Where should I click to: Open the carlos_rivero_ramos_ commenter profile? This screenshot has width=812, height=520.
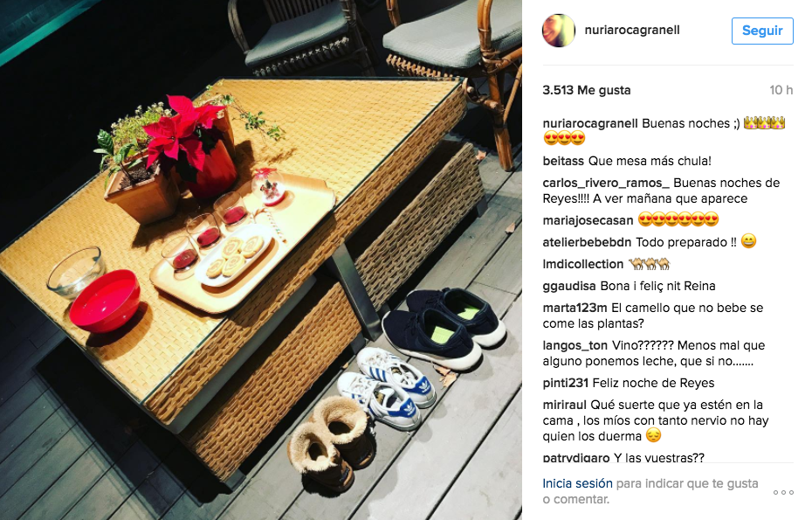(606, 183)
